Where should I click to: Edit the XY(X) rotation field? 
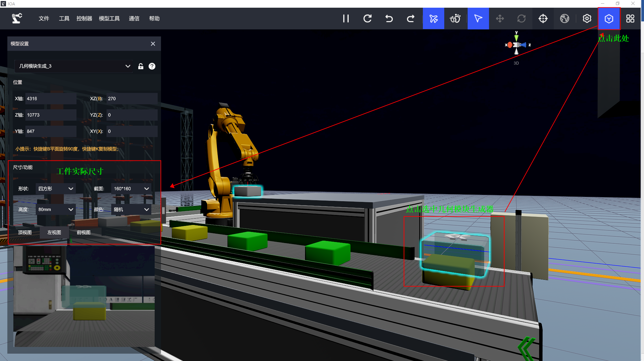tap(132, 131)
